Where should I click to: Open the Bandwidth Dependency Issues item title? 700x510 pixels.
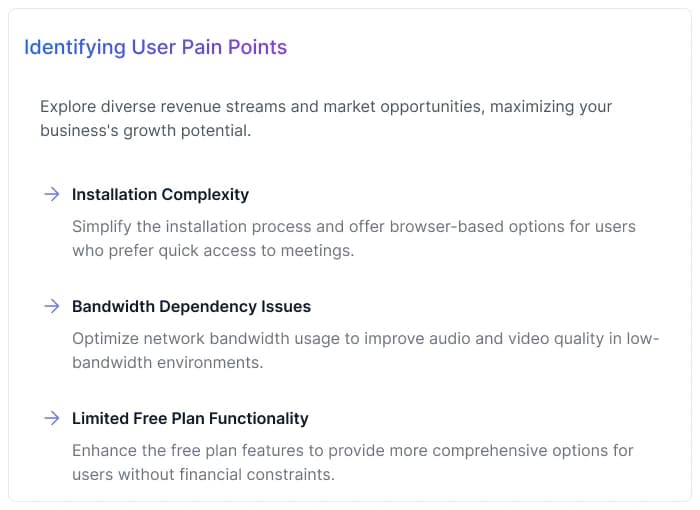(191, 306)
